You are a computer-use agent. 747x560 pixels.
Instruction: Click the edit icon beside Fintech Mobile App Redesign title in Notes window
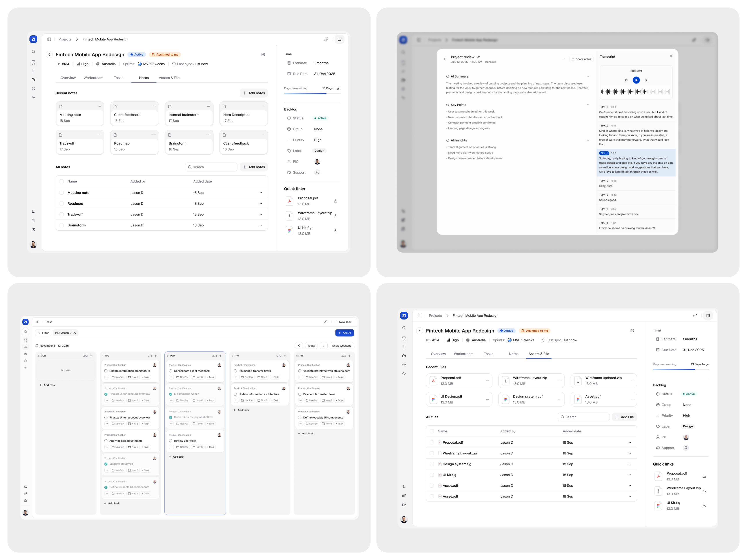point(263,54)
